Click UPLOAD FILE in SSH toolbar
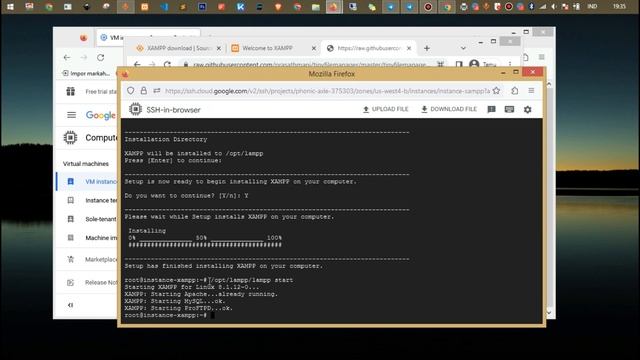Viewport: 640px width, 360px height. pos(385,109)
